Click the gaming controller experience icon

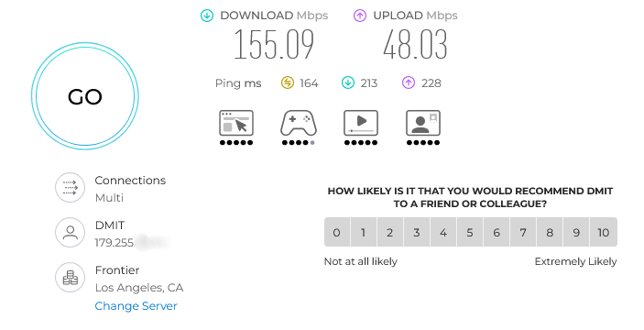pyautogui.click(x=299, y=123)
